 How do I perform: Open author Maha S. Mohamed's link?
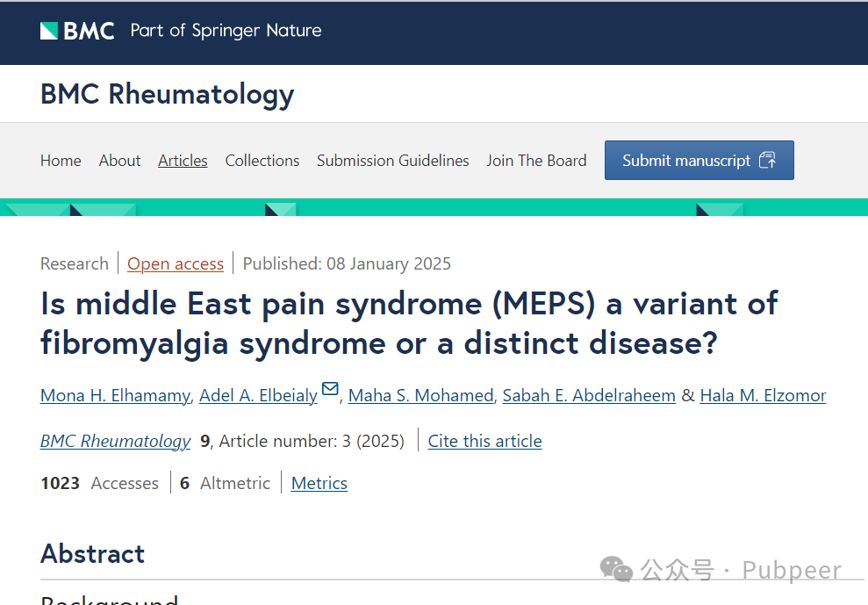pyautogui.click(x=420, y=395)
